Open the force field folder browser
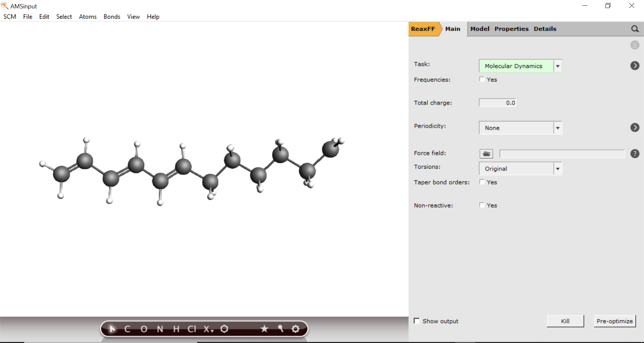Viewport: 644px width, 343px height. point(486,154)
